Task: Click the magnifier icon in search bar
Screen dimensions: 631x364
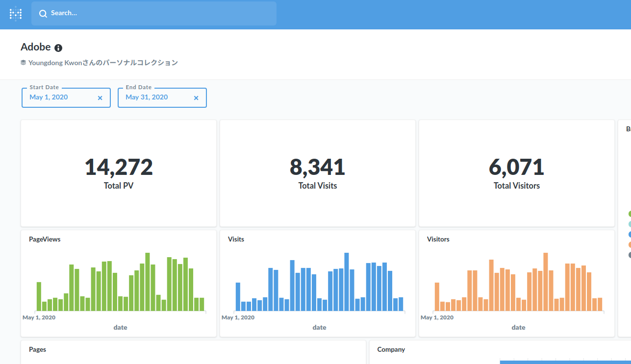Action: click(x=43, y=14)
